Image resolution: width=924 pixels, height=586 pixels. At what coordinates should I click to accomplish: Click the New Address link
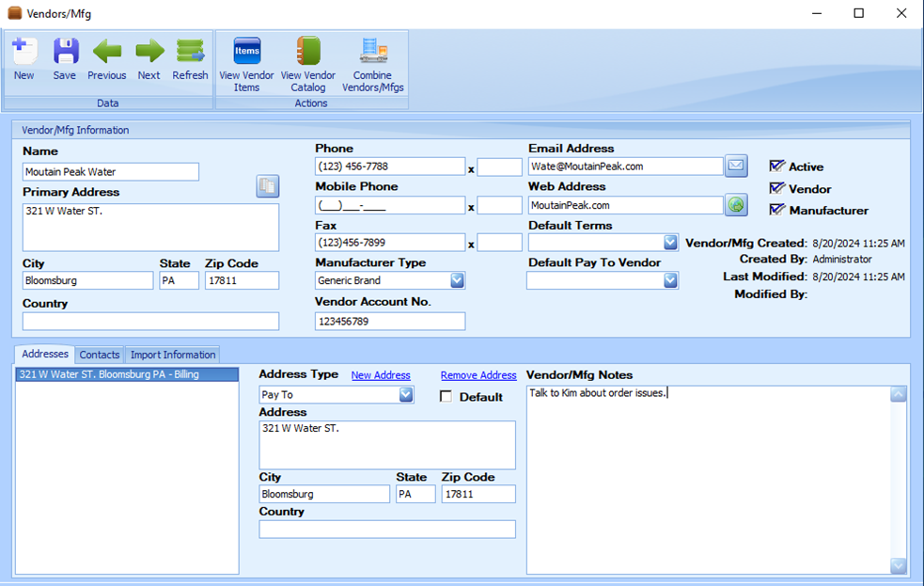click(381, 375)
